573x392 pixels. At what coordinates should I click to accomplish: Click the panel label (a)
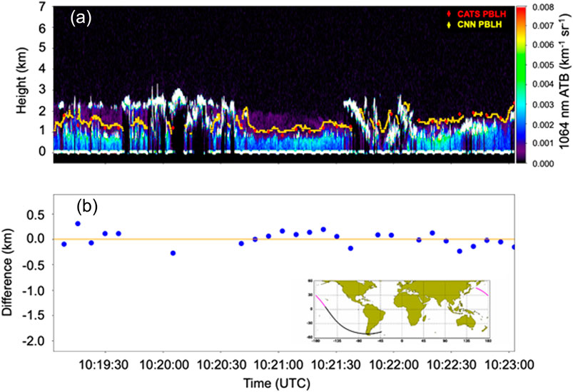tap(81, 19)
